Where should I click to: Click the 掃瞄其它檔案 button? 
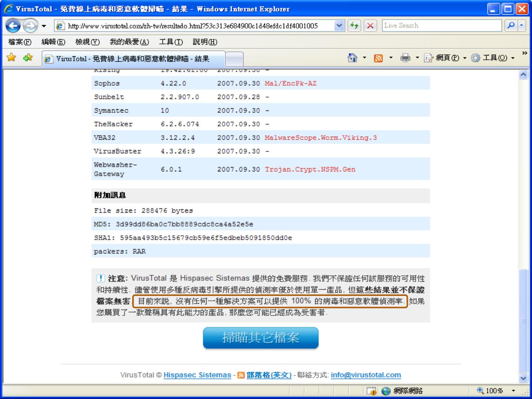coord(260,338)
